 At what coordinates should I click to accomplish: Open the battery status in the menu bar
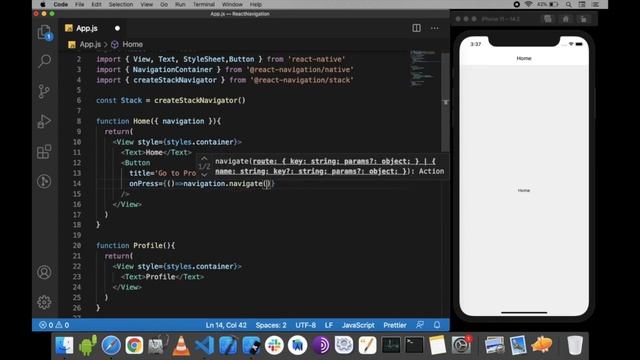click(549, 4)
